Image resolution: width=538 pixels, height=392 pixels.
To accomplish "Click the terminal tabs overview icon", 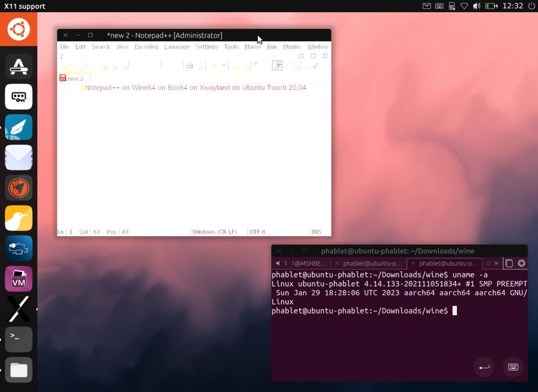I will pyautogui.click(x=509, y=263).
